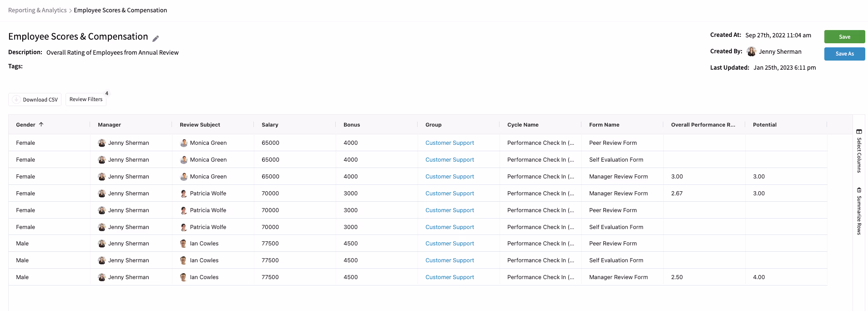Click the Created At date Sep 27th, 2022
Image resolution: width=868 pixels, height=311 pixels.
point(778,35)
